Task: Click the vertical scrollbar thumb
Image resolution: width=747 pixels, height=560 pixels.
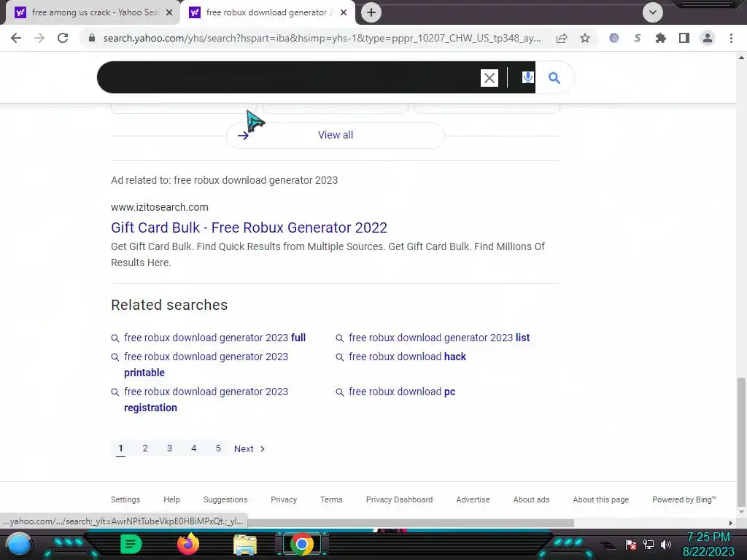Action: [741, 443]
